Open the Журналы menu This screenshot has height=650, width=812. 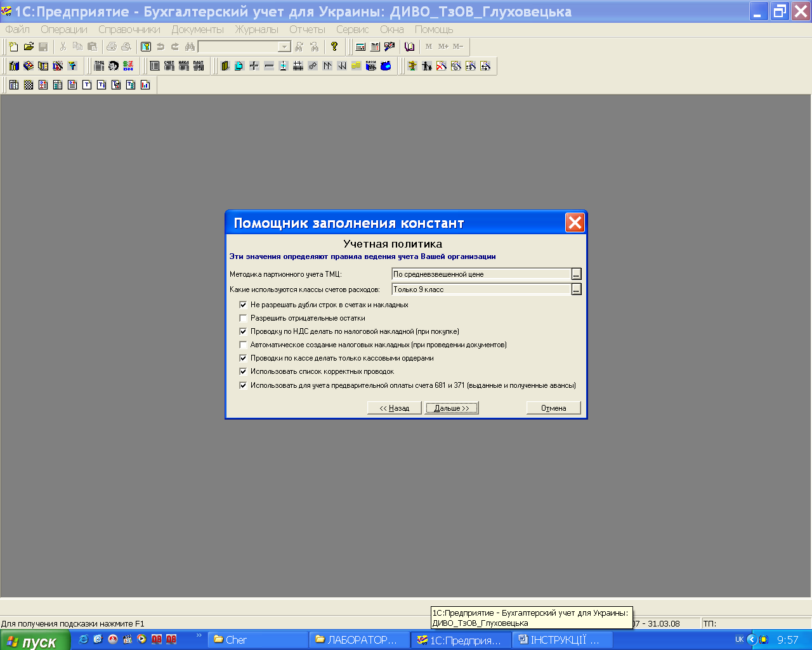[257, 29]
